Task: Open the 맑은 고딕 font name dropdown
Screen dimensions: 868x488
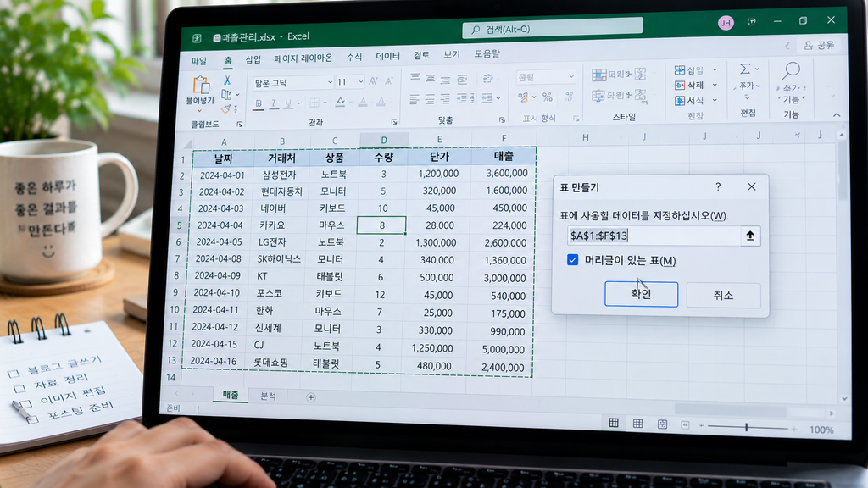Action: [x=330, y=82]
